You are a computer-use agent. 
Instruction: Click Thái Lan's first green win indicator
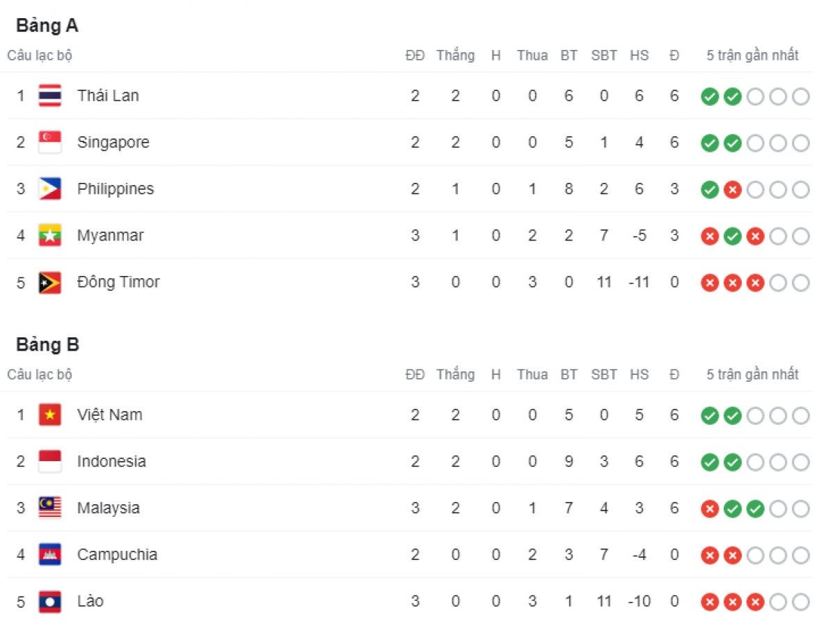[709, 97]
